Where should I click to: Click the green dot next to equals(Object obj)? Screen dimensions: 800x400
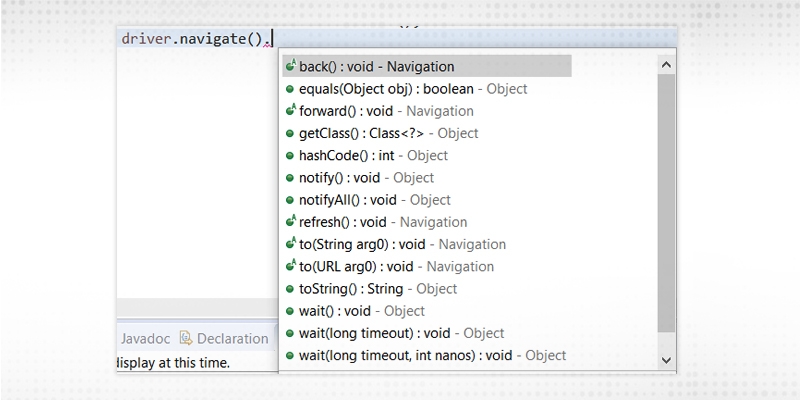coord(290,89)
